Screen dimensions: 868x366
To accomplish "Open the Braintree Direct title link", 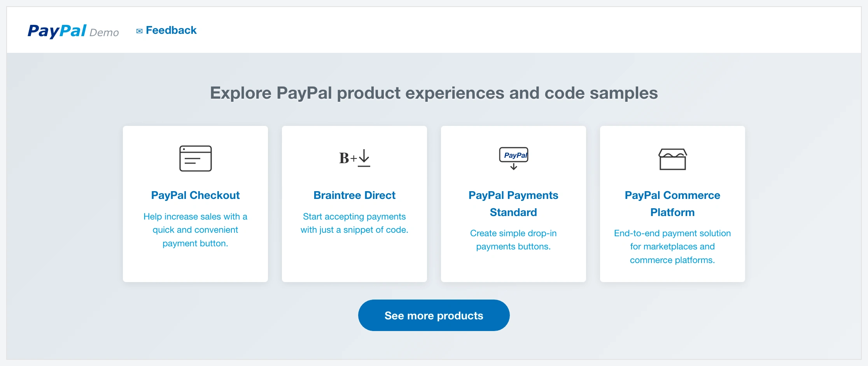I will [x=354, y=195].
